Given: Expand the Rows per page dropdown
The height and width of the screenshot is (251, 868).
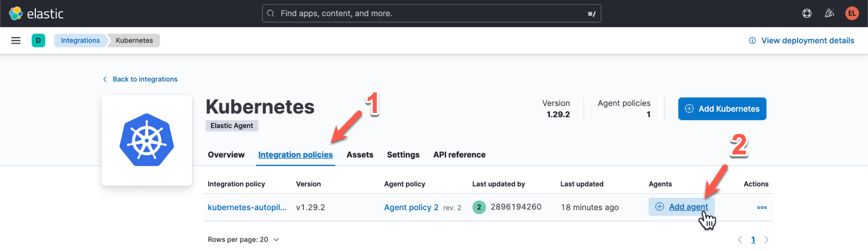Looking at the screenshot, I should click(243, 240).
